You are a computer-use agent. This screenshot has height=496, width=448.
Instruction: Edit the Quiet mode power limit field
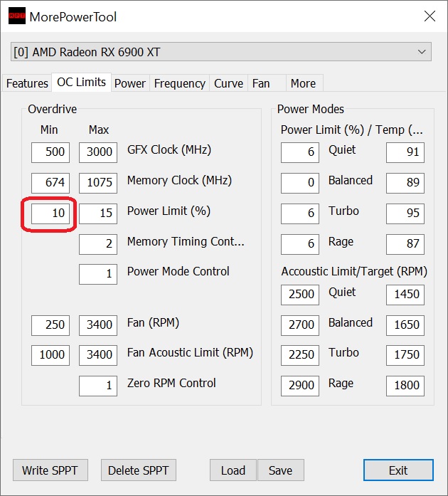pos(300,152)
